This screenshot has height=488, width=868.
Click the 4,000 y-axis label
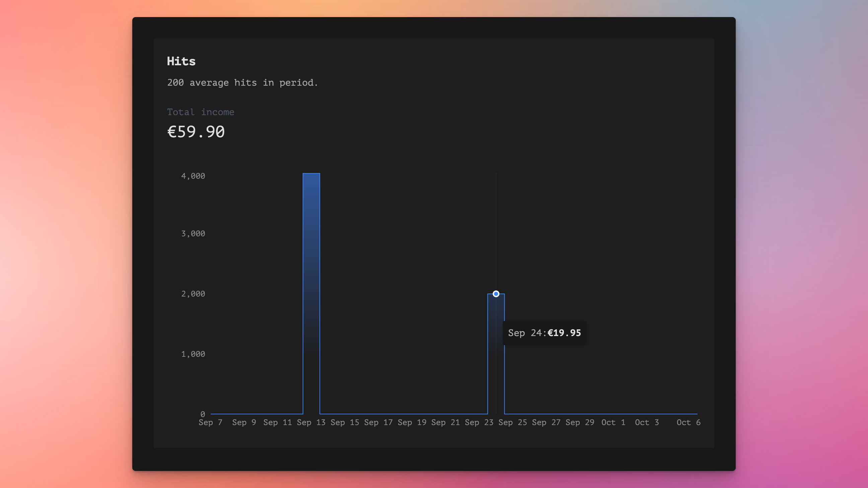pos(193,176)
